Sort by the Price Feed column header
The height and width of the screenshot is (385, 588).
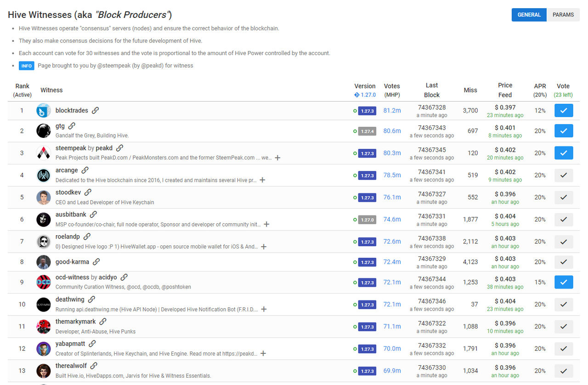[505, 90]
